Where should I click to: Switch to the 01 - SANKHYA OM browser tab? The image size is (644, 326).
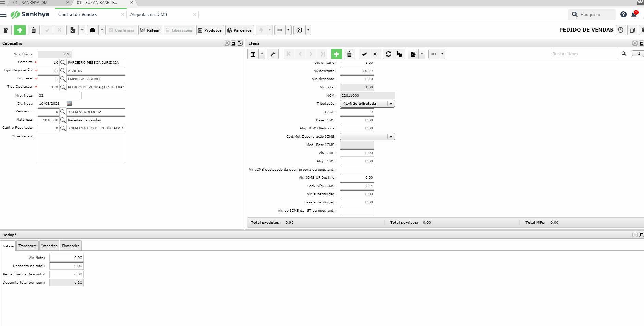pyautogui.click(x=30, y=3)
